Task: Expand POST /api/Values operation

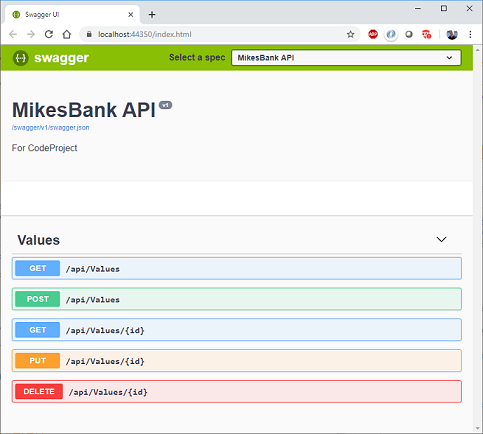Action: (237, 299)
